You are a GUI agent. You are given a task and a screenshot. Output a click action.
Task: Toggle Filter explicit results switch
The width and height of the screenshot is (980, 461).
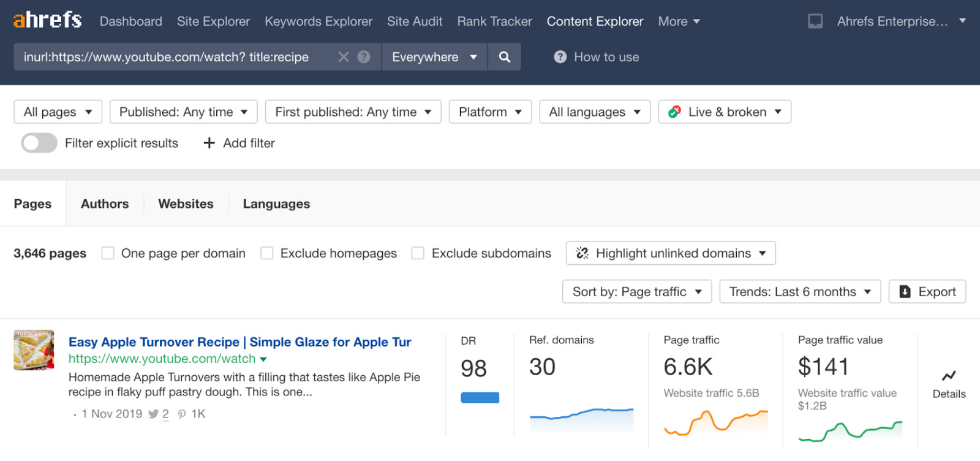coord(39,143)
